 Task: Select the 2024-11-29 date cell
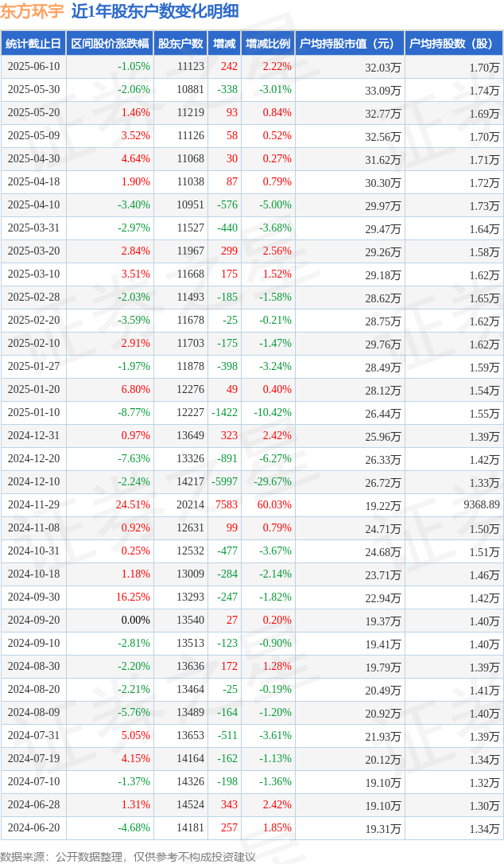pyautogui.click(x=33, y=504)
